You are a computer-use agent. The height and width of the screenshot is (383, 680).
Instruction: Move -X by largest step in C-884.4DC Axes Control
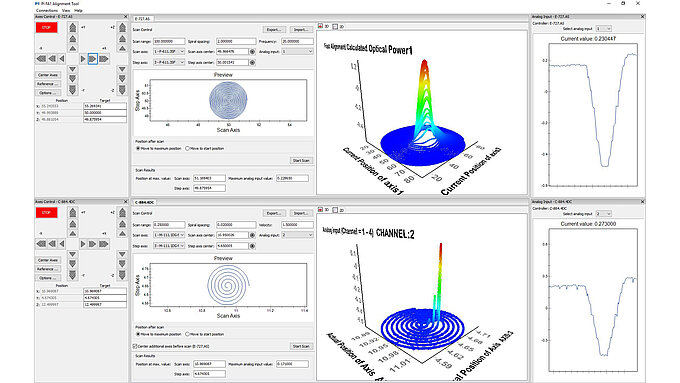click(x=41, y=244)
